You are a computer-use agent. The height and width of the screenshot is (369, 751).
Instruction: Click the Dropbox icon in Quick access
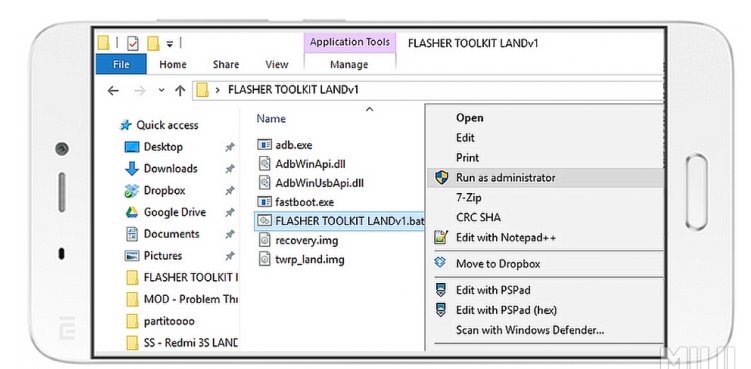[132, 191]
